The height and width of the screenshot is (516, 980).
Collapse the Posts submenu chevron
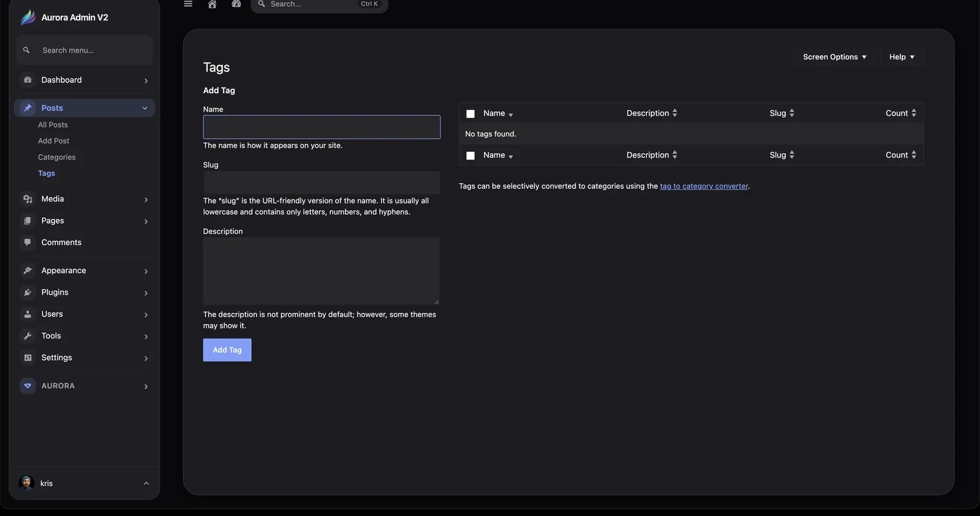coord(144,108)
